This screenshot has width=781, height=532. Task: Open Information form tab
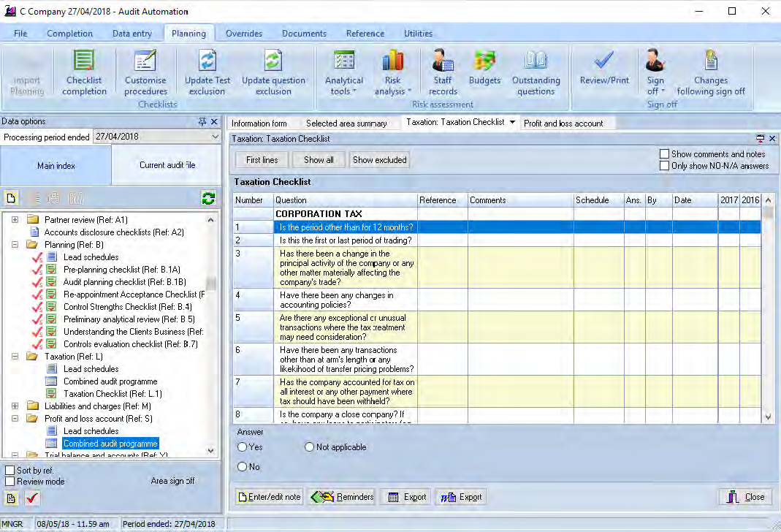click(259, 123)
